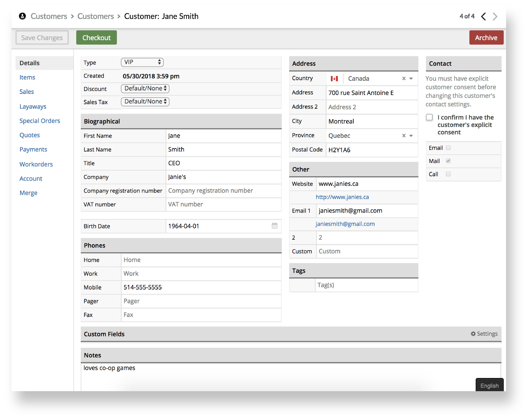Clear the Province selection with the x
This screenshot has height=420, width=529.
coord(404,136)
